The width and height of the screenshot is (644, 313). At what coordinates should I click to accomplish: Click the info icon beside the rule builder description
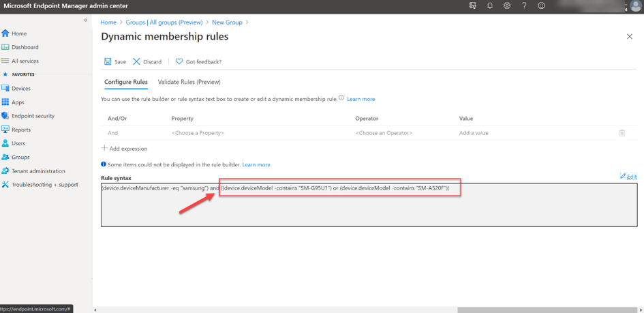341,99
